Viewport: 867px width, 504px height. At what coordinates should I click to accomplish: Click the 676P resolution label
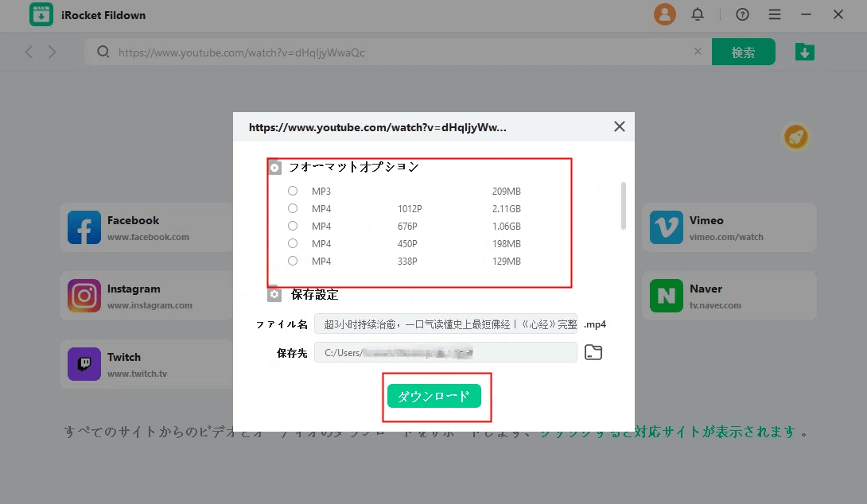(x=407, y=226)
